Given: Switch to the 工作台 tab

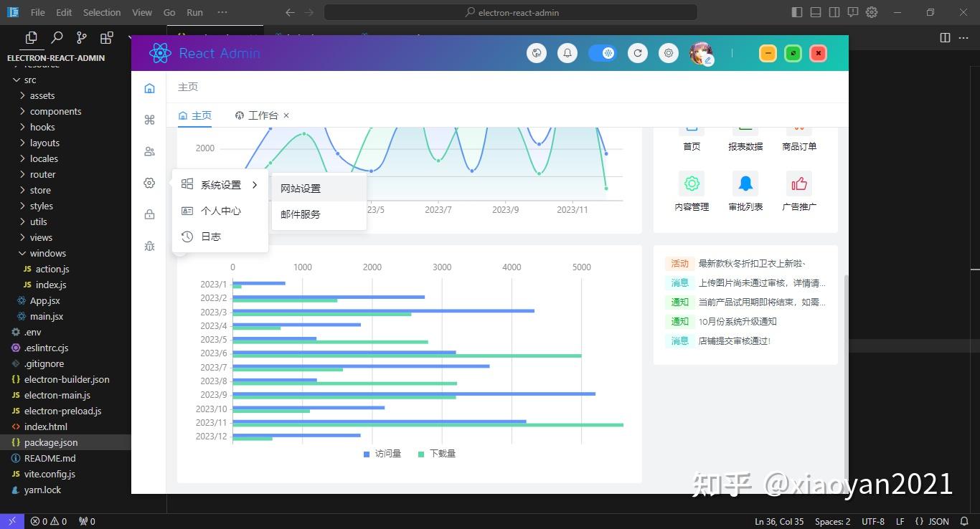Looking at the screenshot, I should [x=263, y=115].
